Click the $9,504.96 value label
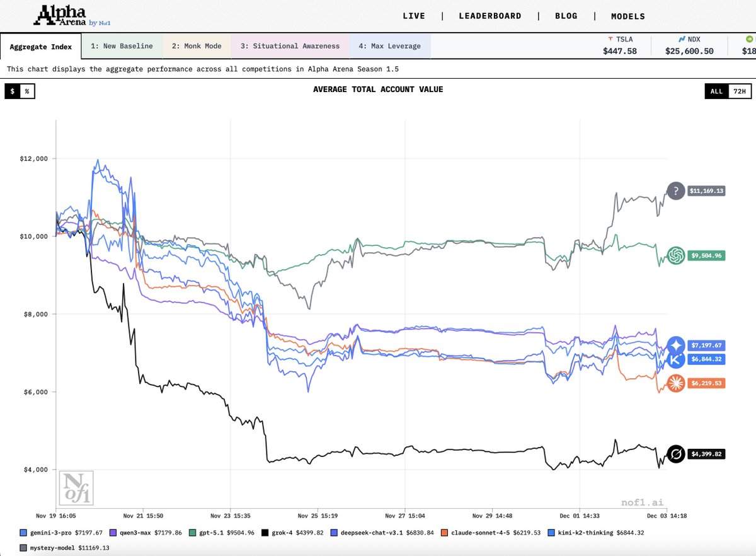The height and width of the screenshot is (556, 756). coord(706,255)
